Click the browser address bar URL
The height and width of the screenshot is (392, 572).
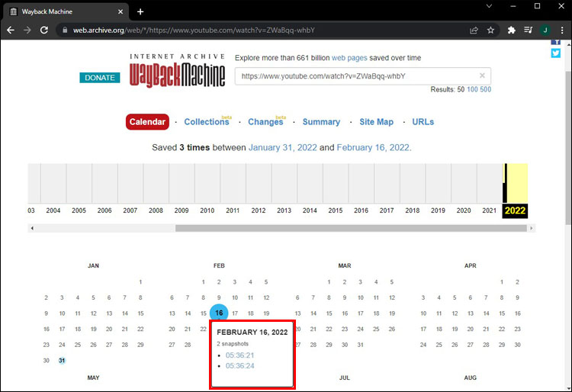click(194, 31)
